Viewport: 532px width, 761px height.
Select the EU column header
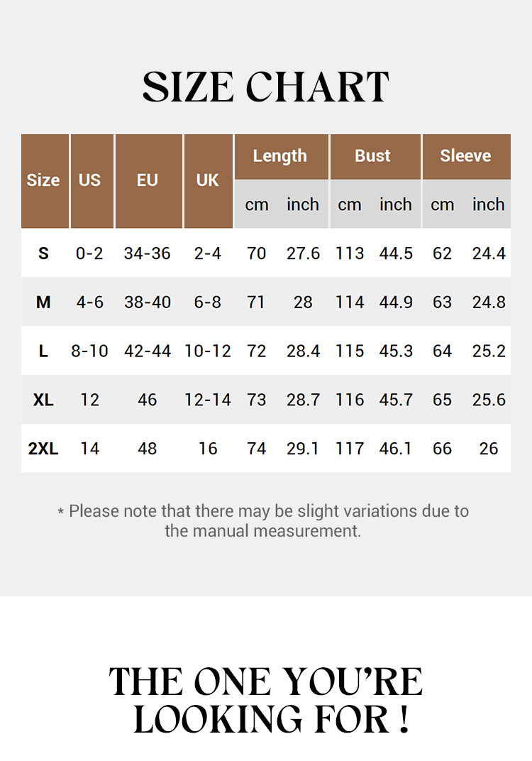coord(148,180)
